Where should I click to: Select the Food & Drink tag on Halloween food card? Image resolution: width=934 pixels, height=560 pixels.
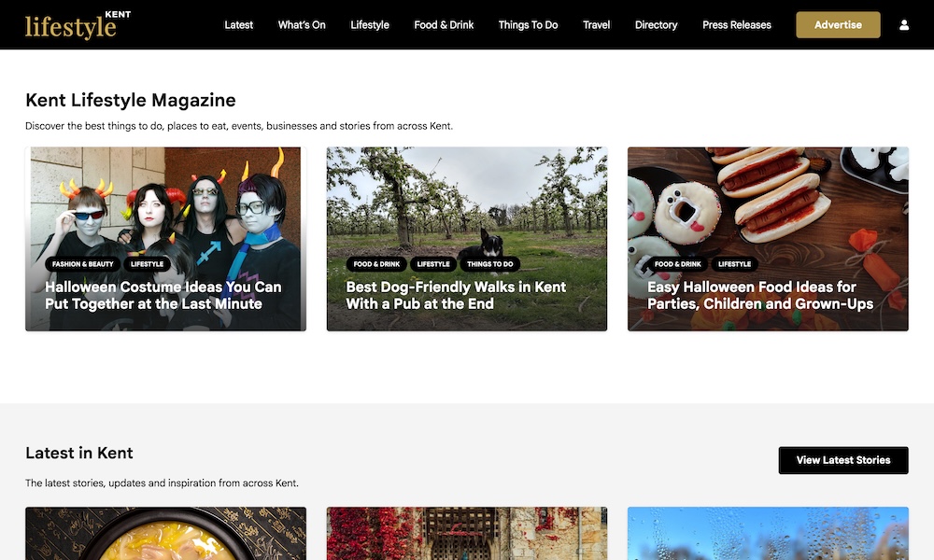677,264
